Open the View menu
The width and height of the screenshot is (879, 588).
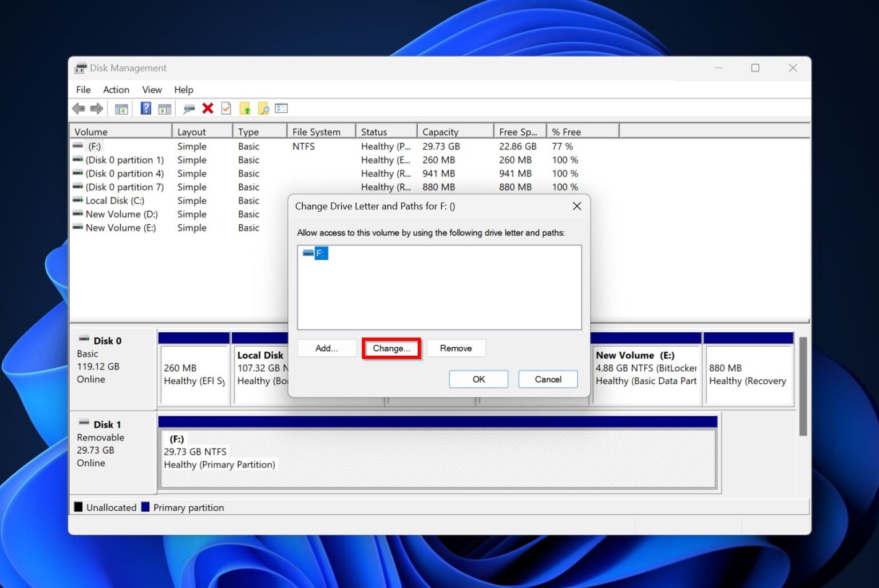tap(151, 90)
